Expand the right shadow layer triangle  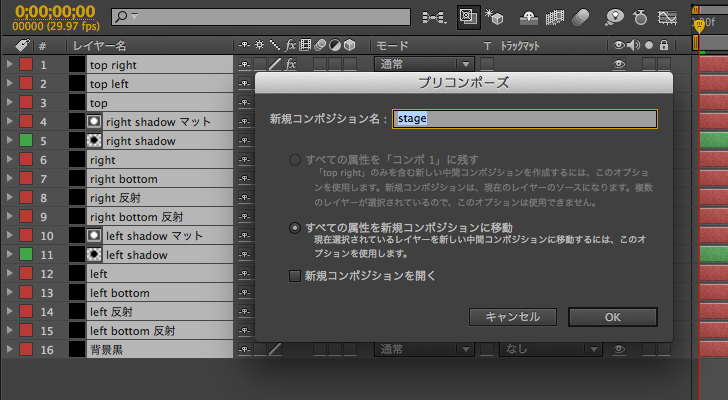pos(10,141)
